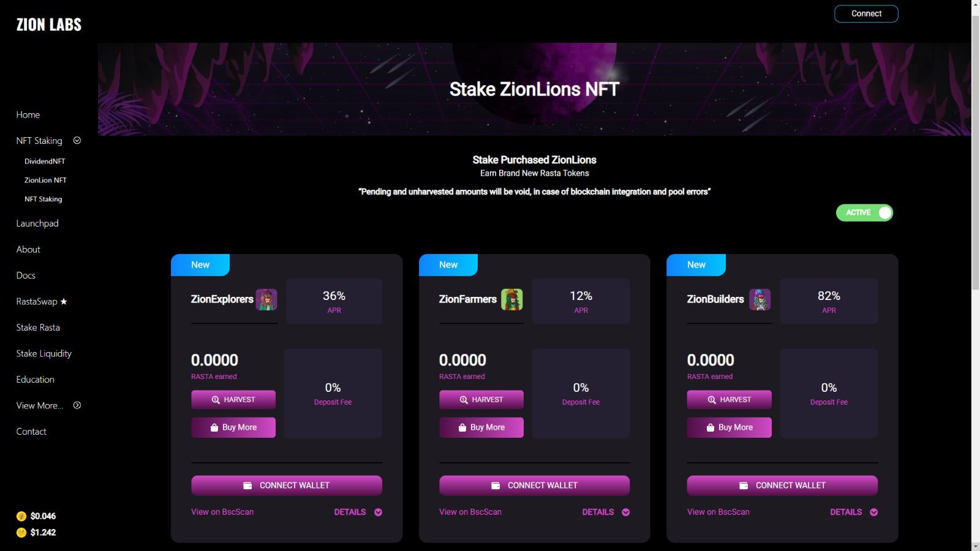Click the ZION LABS logo
The height and width of the screenshot is (551, 980).
tap(49, 24)
